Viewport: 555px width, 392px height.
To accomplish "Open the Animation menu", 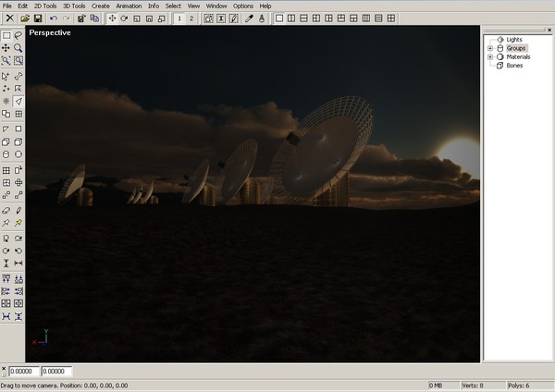I will click(x=129, y=6).
